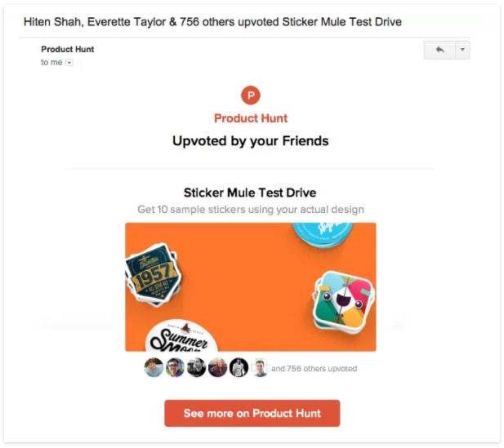Screen dimensions: 504x448
Task: Click the reply arrow button
Action: pos(439,50)
